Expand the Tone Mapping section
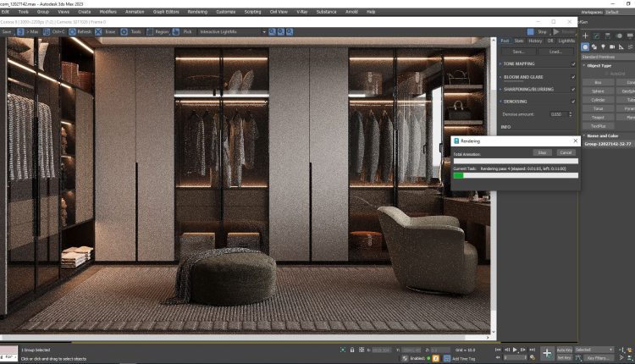The height and width of the screenshot is (364, 635). tap(500, 64)
